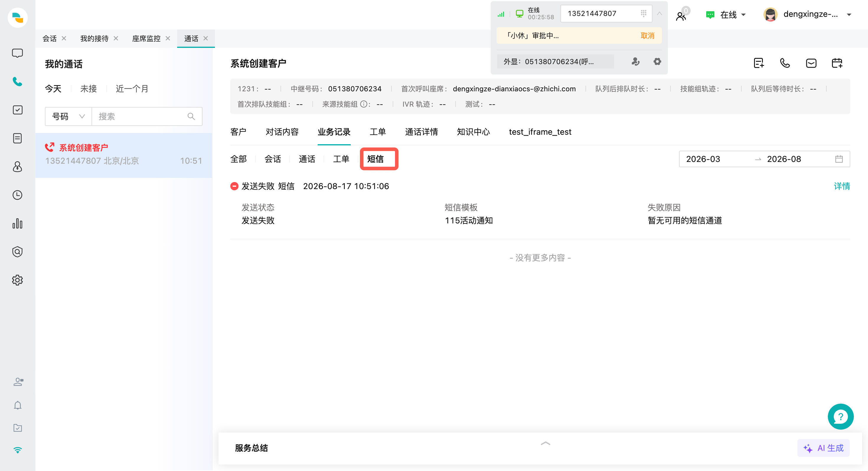Open the notifications bell icon
This screenshot has height=471, width=868.
18,405
